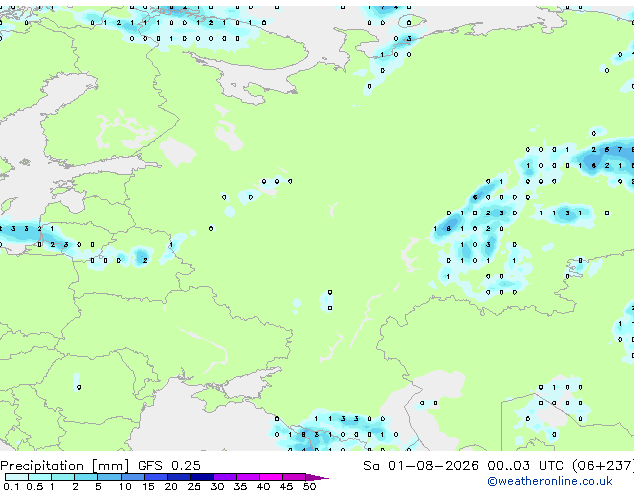The height and width of the screenshot is (490, 634).
Task: Choose the 10–15 mm blue legend swatch
Action: [x=132, y=477]
